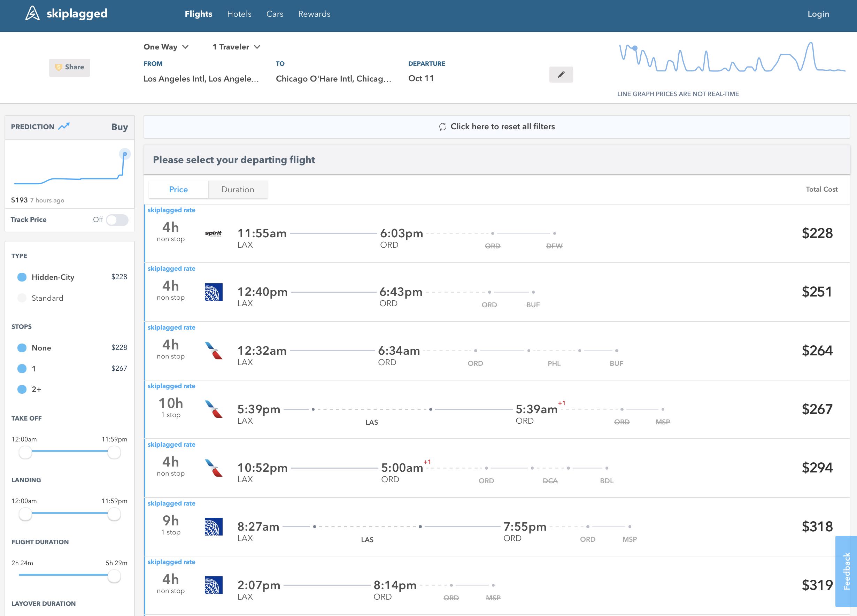Click the crossed-out DCA stop label
Viewport: 857px width, 616px height.
coord(550,481)
